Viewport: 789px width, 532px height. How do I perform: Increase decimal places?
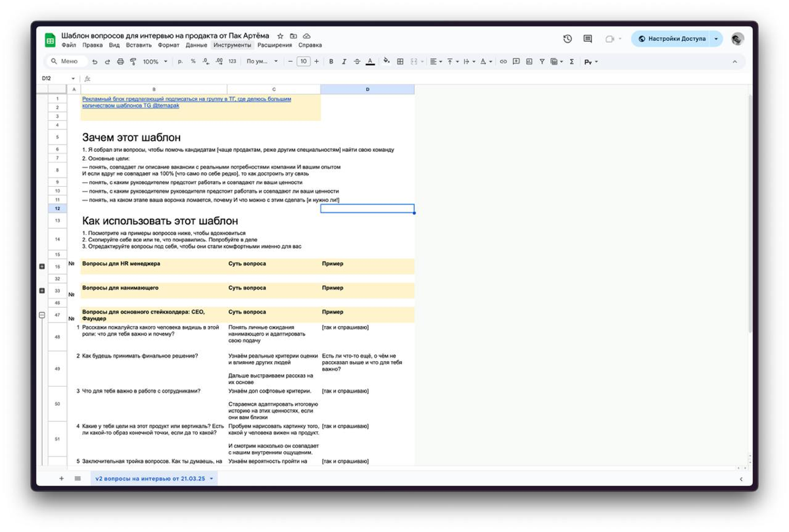click(x=219, y=62)
